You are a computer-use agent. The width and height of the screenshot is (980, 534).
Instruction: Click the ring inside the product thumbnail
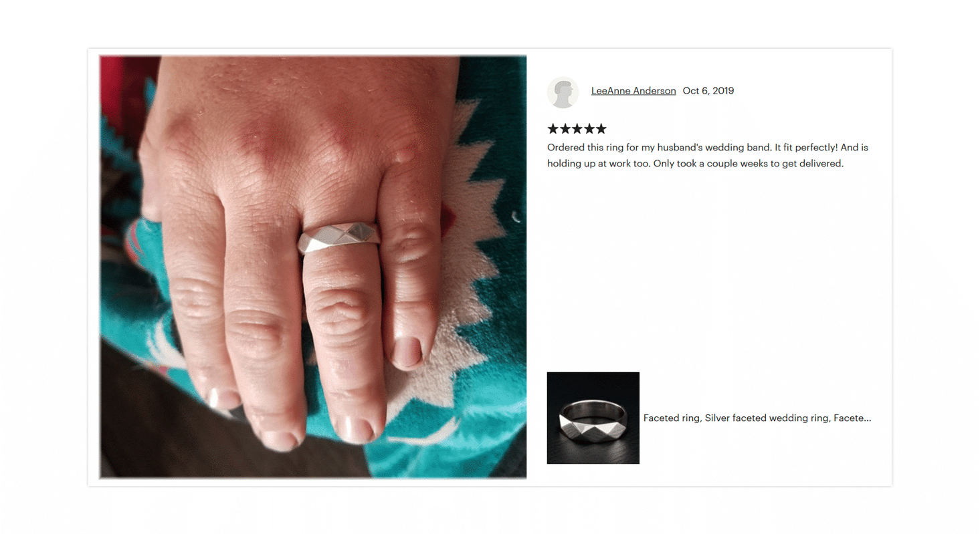pyautogui.click(x=593, y=420)
